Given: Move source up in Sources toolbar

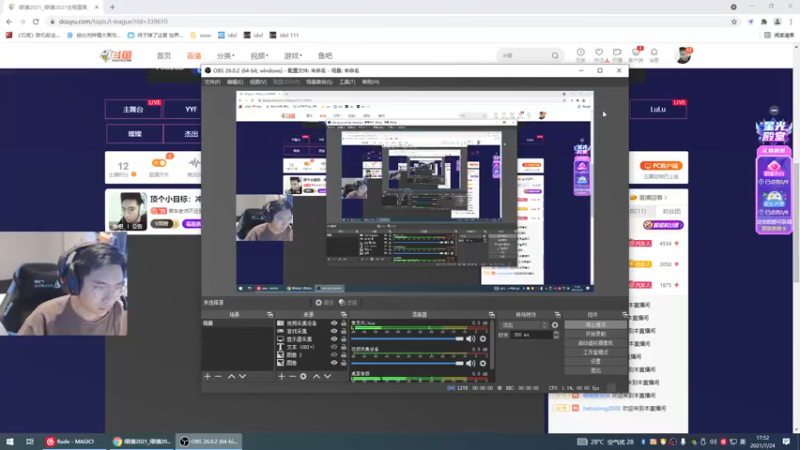Looking at the screenshot, I should point(316,377).
